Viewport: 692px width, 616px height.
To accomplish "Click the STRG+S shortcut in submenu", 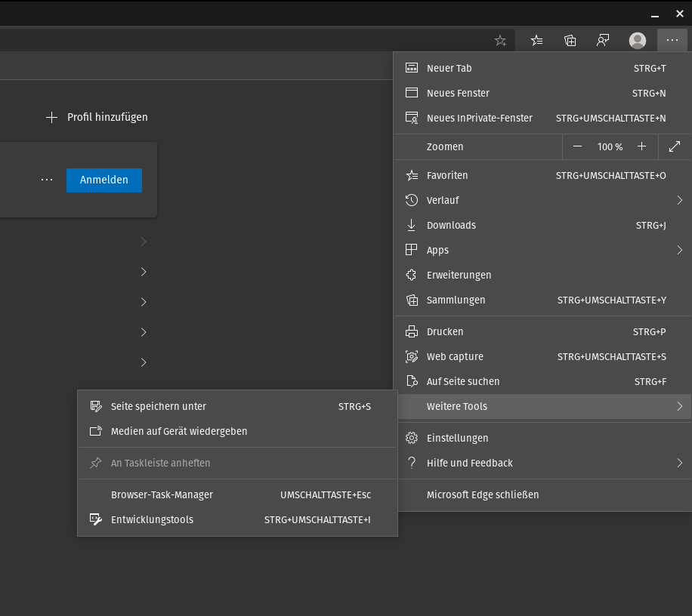I will click(x=354, y=407).
